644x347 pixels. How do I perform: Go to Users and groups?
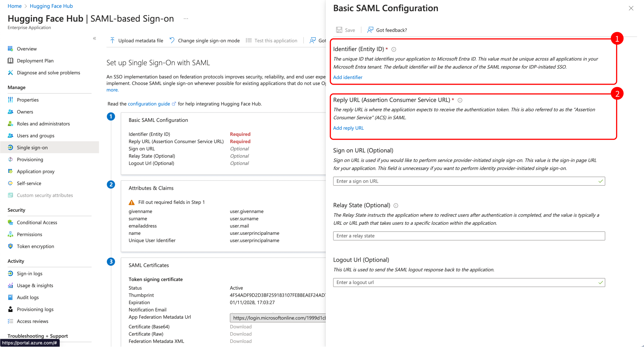click(35, 136)
